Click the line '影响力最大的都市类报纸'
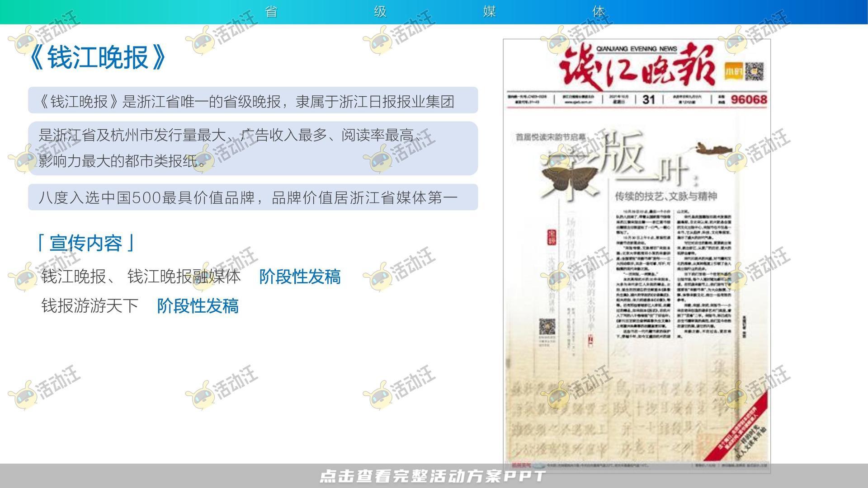The height and width of the screenshot is (488, 868). pyautogui.click(x=119, y=160)
